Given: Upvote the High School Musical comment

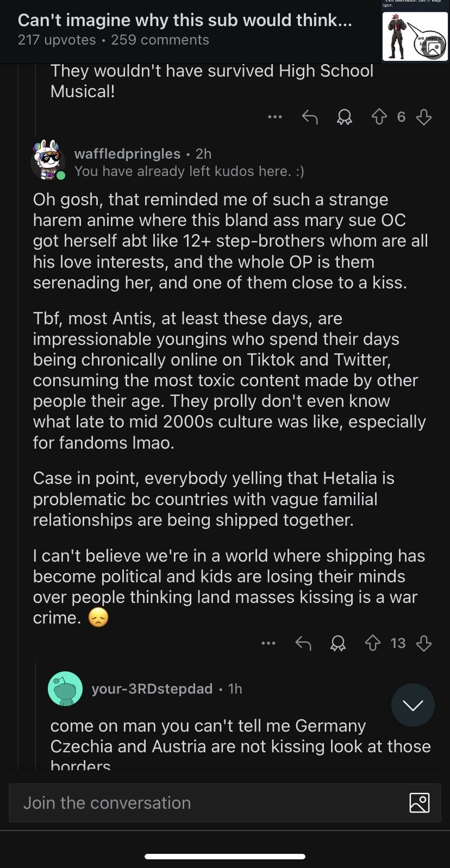Looking at the screenshot, I should 379,117.
